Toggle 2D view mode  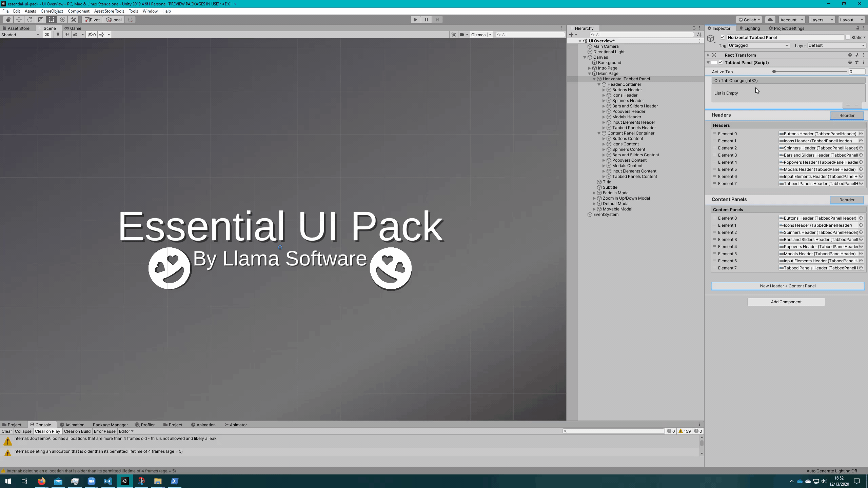[47, 35]
